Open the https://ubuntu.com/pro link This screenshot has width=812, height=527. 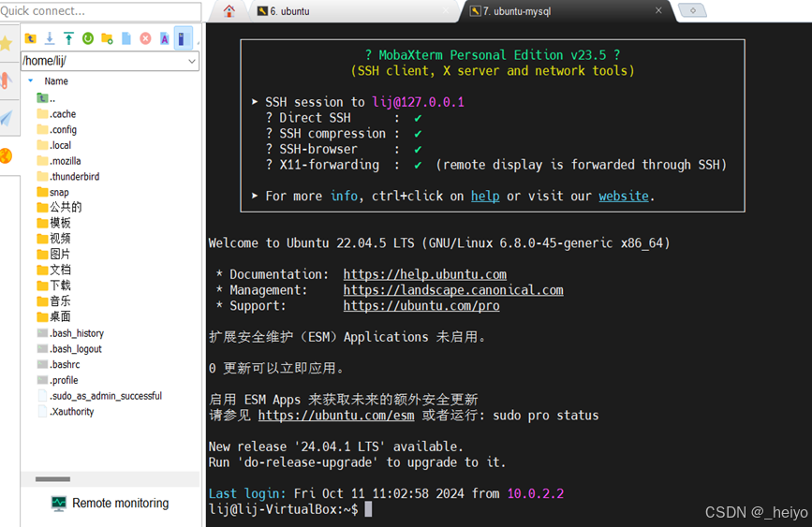click(421, 306)
